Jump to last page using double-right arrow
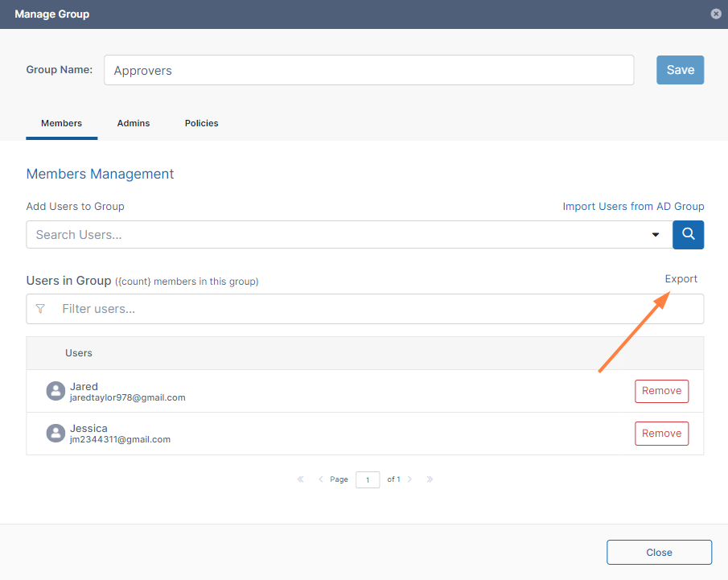Image resolution: width=728 pixels, height=580 pixels. [430, 479]
